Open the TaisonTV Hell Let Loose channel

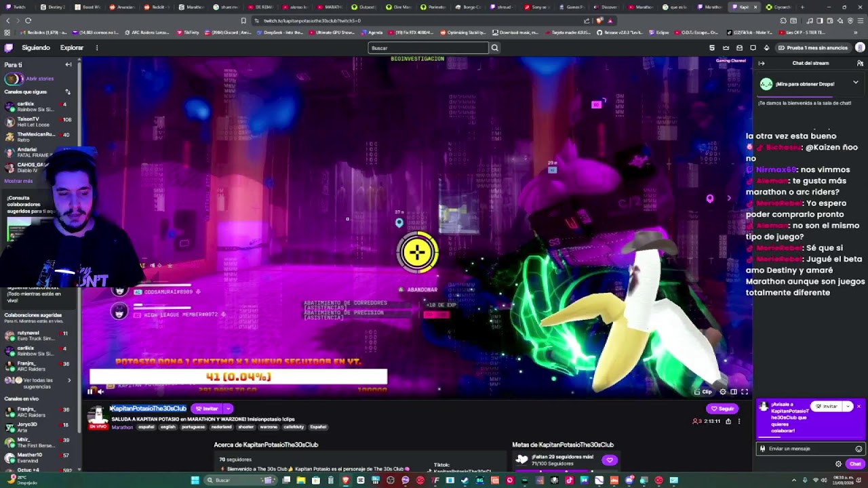[39, 121]
